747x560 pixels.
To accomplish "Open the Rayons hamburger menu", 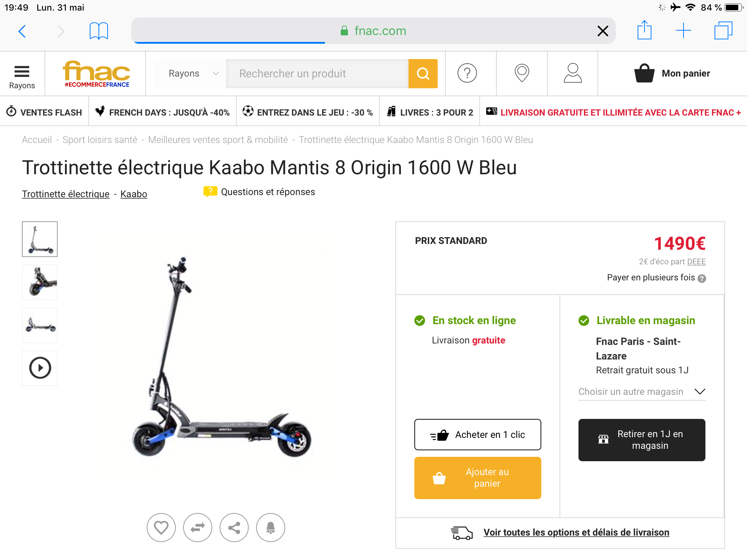I will tap(22, 77).
